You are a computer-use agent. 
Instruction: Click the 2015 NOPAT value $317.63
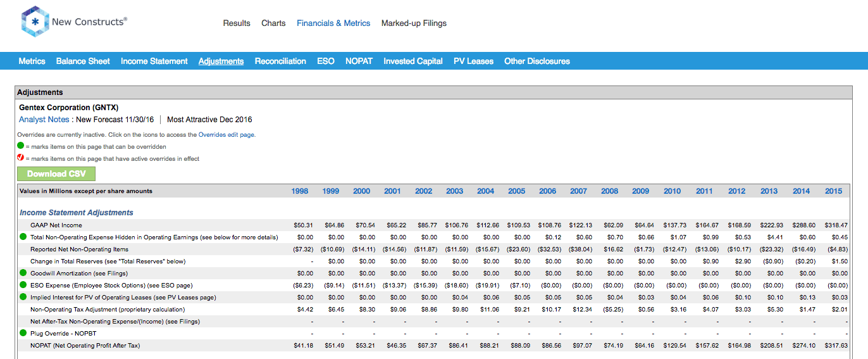click(835, 346)
